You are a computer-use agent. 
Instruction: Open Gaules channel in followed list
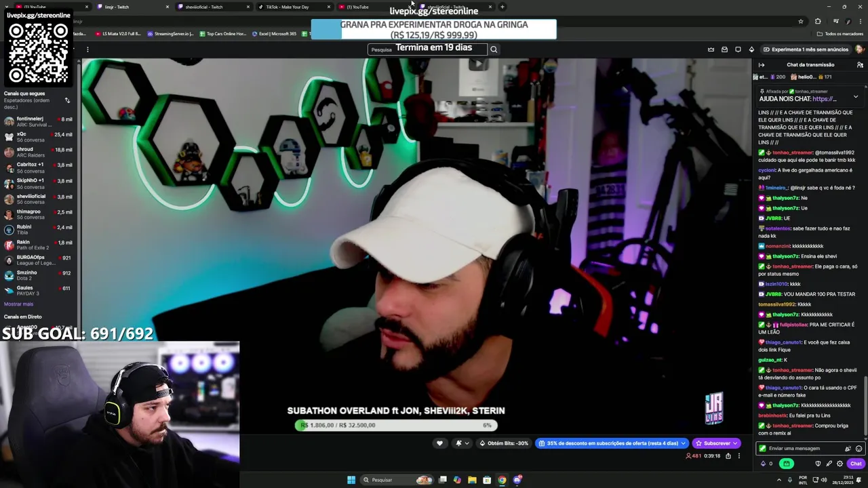(x=38, y=290)
